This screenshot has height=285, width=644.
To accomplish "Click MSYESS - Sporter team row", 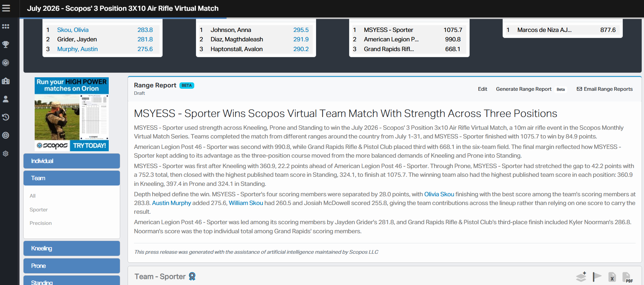I will pos(409,30).
